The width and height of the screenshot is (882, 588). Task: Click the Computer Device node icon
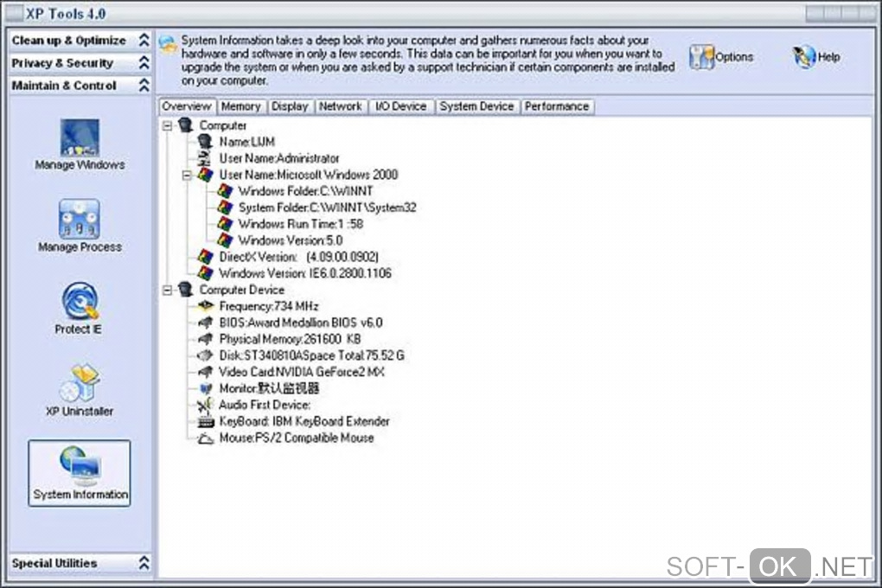point(185,289)
